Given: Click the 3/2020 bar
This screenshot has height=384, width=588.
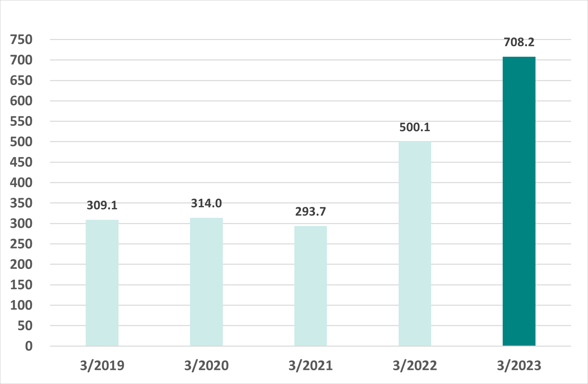Looking at the screenshot, I should tap(206, 282).
